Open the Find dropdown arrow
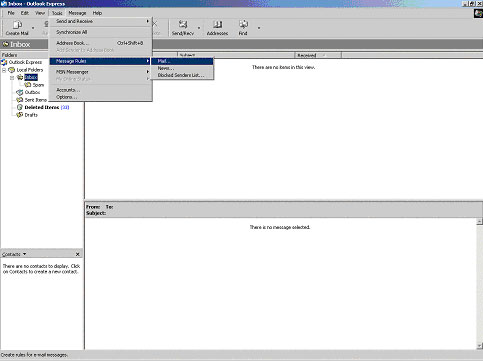 (x=259, y=28)
